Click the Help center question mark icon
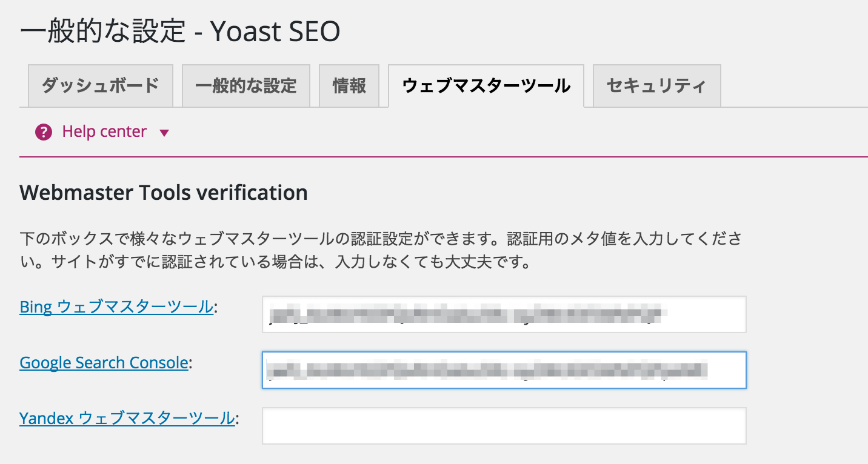 pos(44,132)
